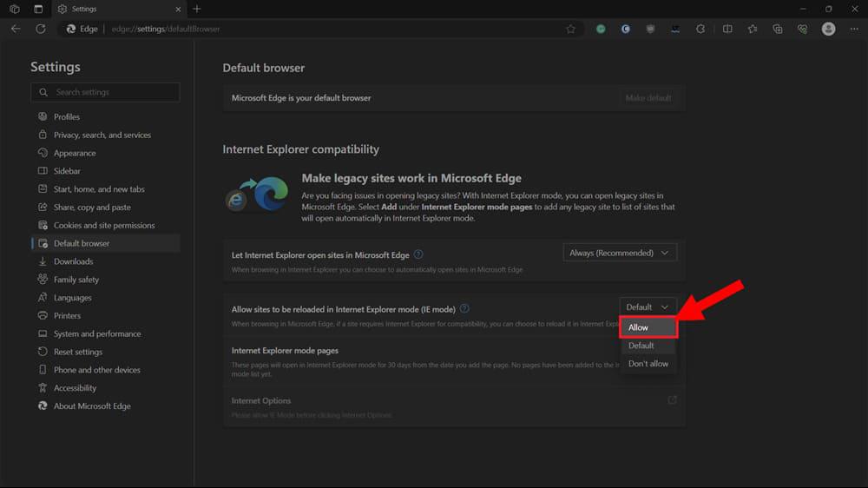Open the workspaces icon in title bar
Viewport: 868px width, 488px height.
pyautogui.click(x=15, y=9)
